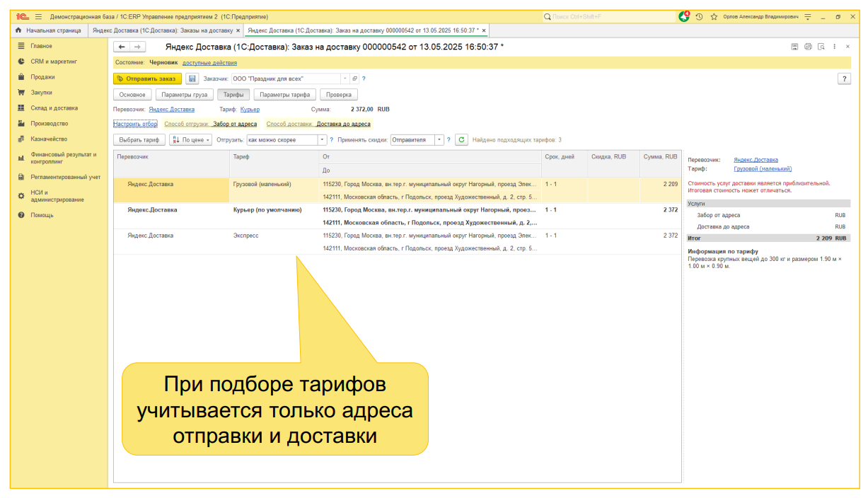
Task: Open print preview via magnifier document icon
Action: pyautogui.click(x=821, y=45)
